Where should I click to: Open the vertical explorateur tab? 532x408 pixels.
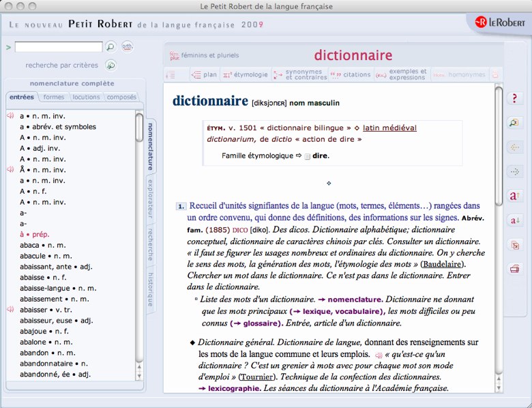[x=150, y=199]
